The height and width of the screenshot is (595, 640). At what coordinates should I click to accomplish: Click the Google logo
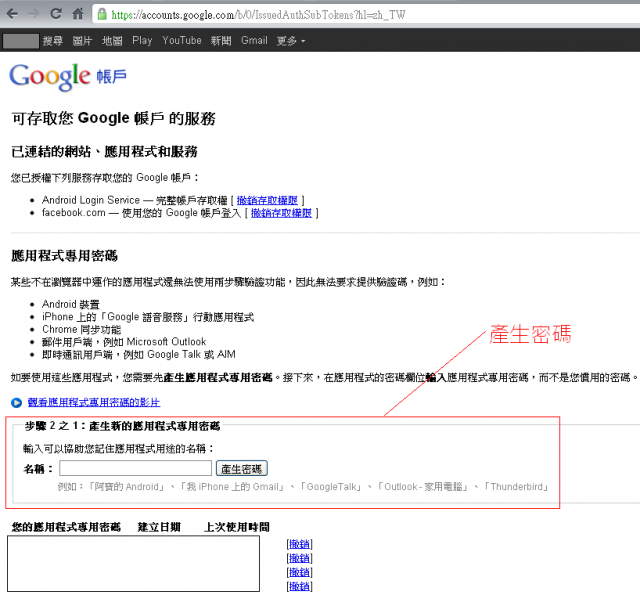coord(50,76)
